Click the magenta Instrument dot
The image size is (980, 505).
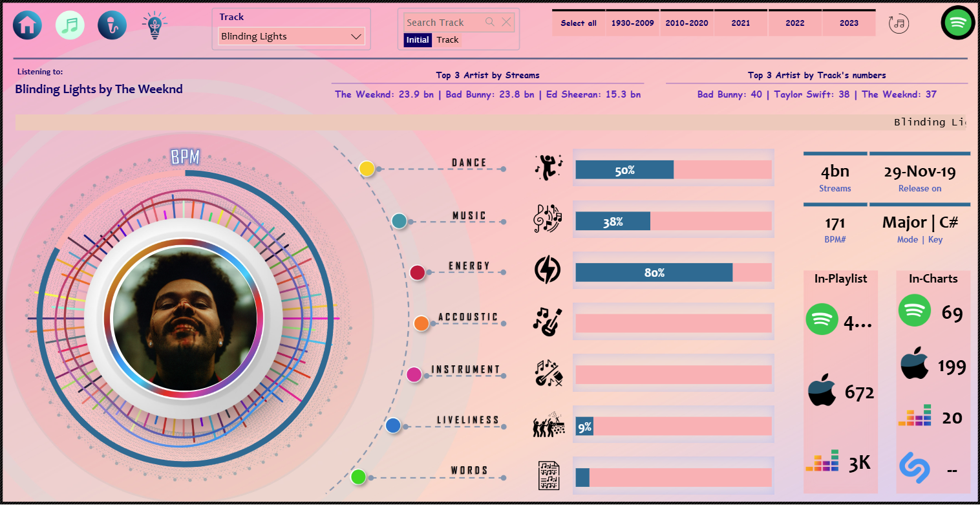point(414,374)
